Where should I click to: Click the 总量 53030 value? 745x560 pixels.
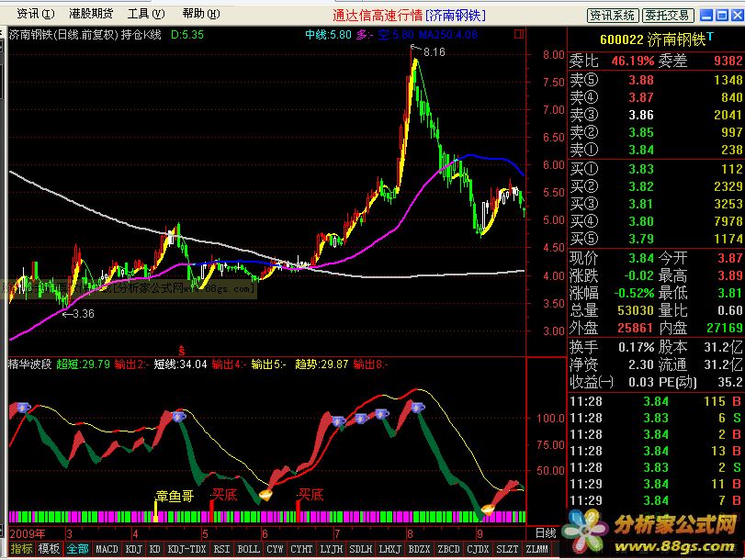coord(636,310)
